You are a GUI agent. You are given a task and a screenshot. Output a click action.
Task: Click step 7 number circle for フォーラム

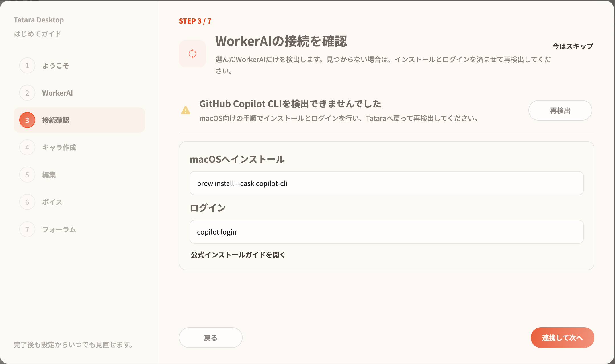pos(27,229)
